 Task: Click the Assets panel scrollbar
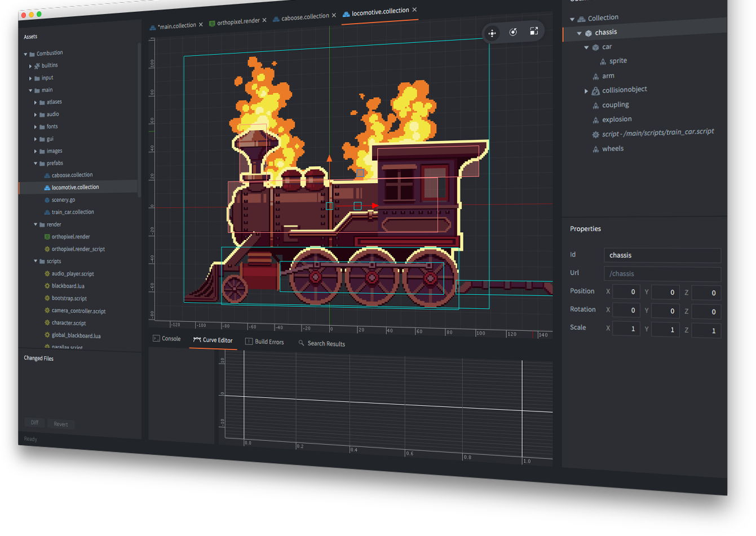click(x=139, y=119)
